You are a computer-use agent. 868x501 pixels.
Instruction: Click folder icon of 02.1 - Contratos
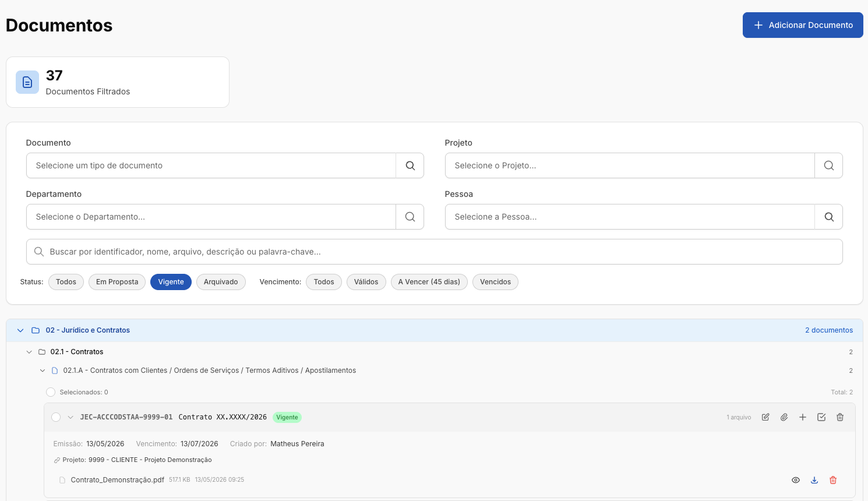coord(42,352)
